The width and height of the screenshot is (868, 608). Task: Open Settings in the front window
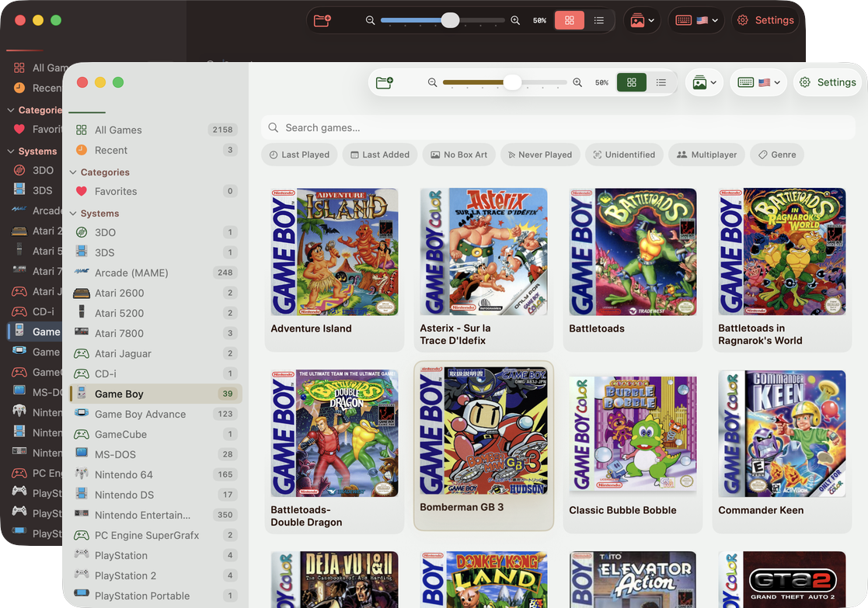tap(828, 82)
